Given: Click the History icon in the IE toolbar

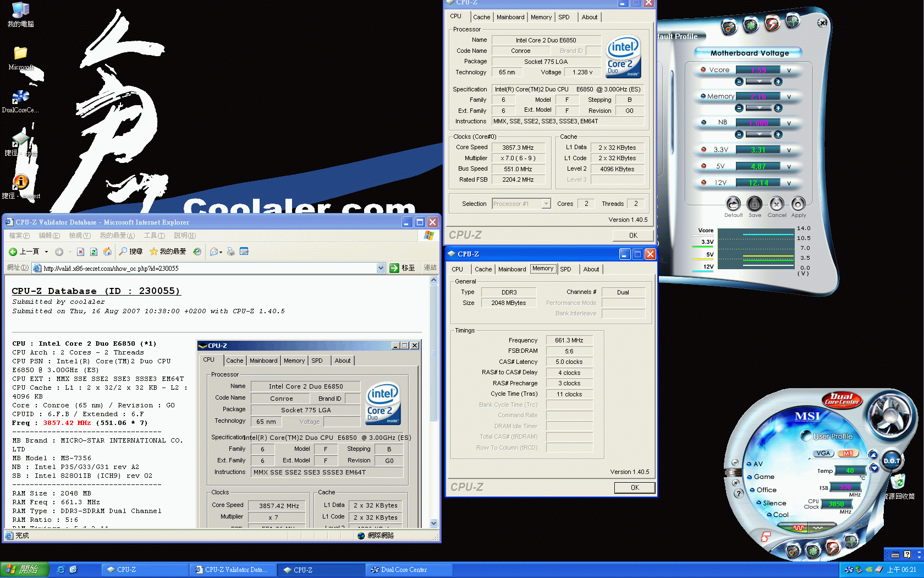Looking at the screenshot, I should pyautogui.click(x=197, y=252).
